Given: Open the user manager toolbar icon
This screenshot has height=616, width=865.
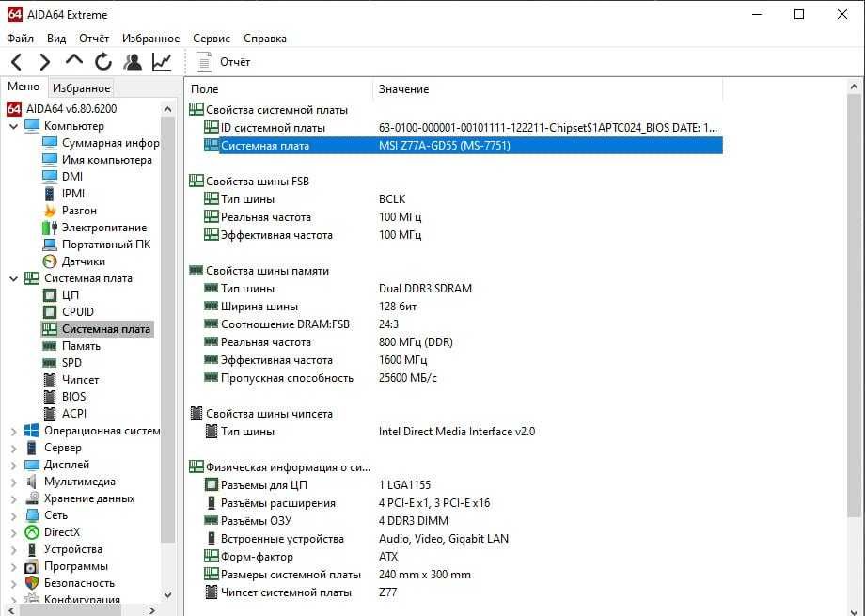Looking at the screenshot, I should coord(133,62).
